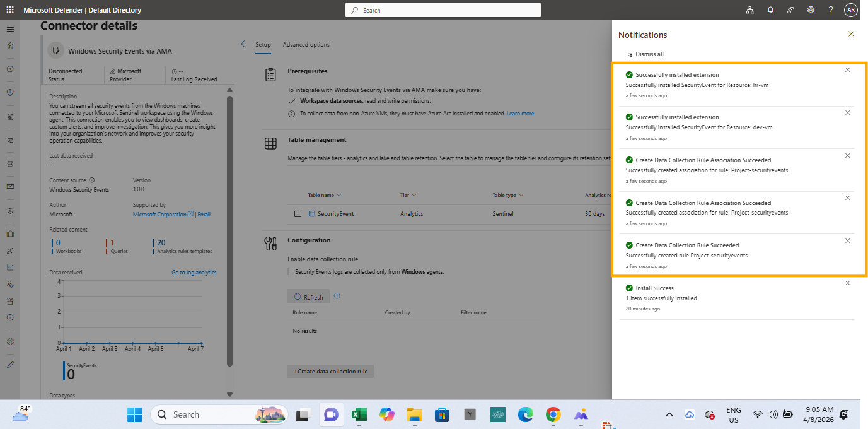Click the info circle sidebar icon
Image resolution: width=868 pixels, height=429 pixels.
click(x=10, y=318)
